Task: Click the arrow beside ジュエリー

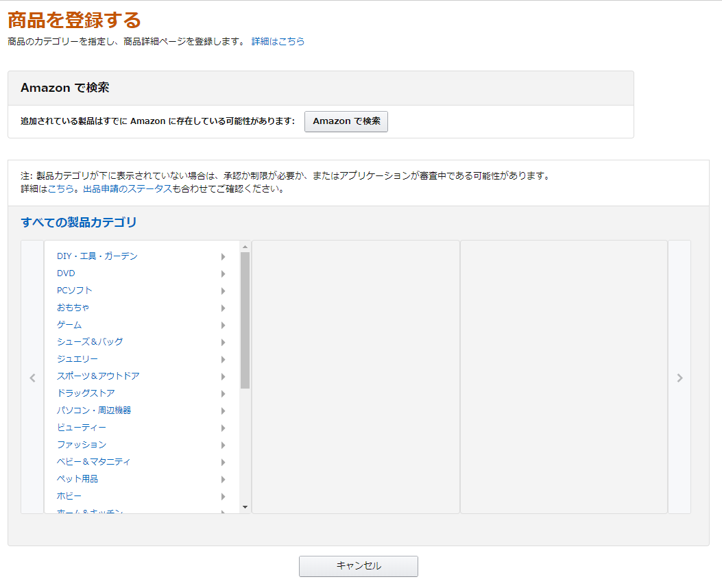Action: 224,360
